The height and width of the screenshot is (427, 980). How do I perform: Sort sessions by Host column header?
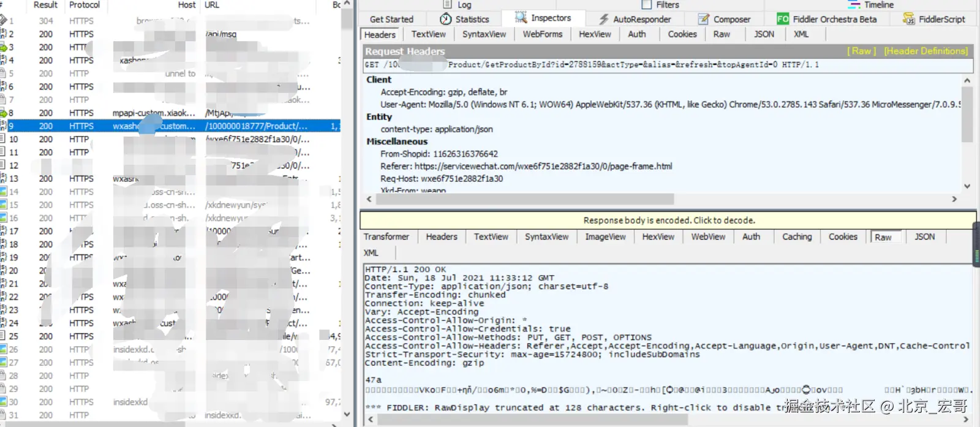(x=187, y=5)
